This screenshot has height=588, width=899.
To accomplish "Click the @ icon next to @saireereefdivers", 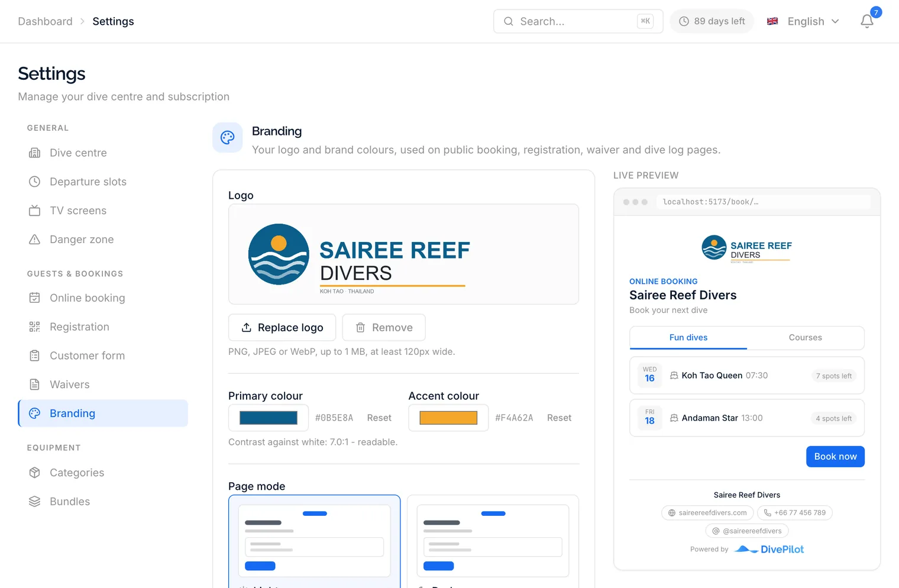I will pos(716,531).
